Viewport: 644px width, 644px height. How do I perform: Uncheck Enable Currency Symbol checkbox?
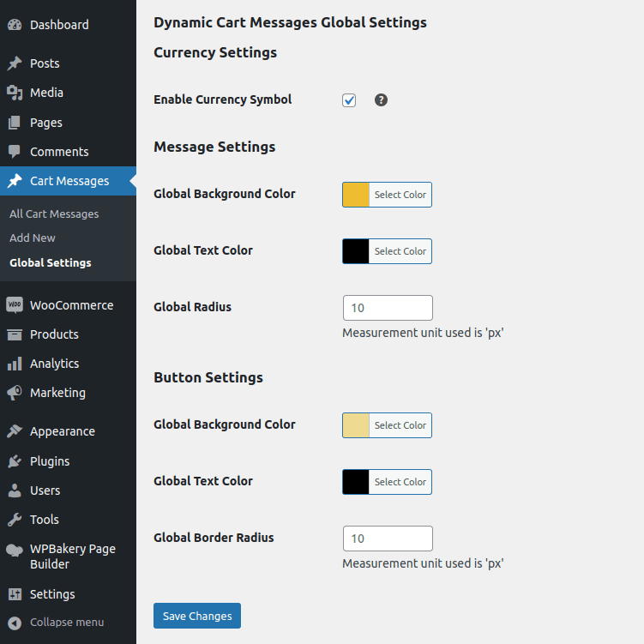(349, 100)
